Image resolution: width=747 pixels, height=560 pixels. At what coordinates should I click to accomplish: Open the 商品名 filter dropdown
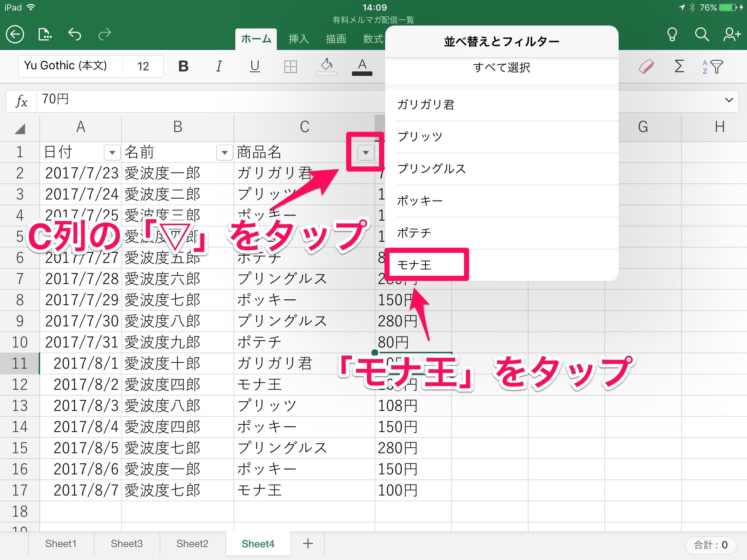point(365,152)
